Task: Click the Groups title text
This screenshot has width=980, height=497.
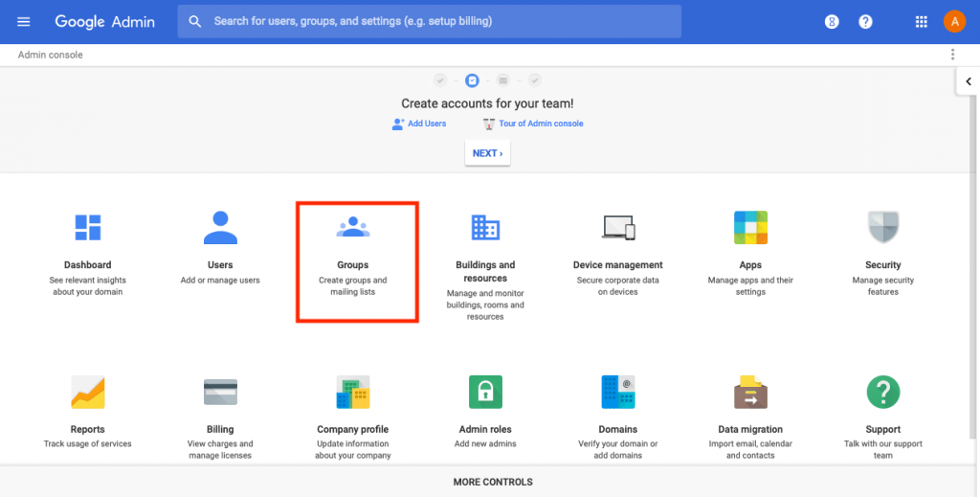Action: [x=352, y=265]
